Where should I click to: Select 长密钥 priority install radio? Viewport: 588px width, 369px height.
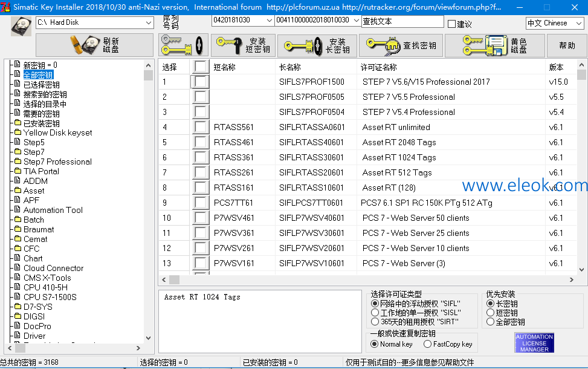490,303
